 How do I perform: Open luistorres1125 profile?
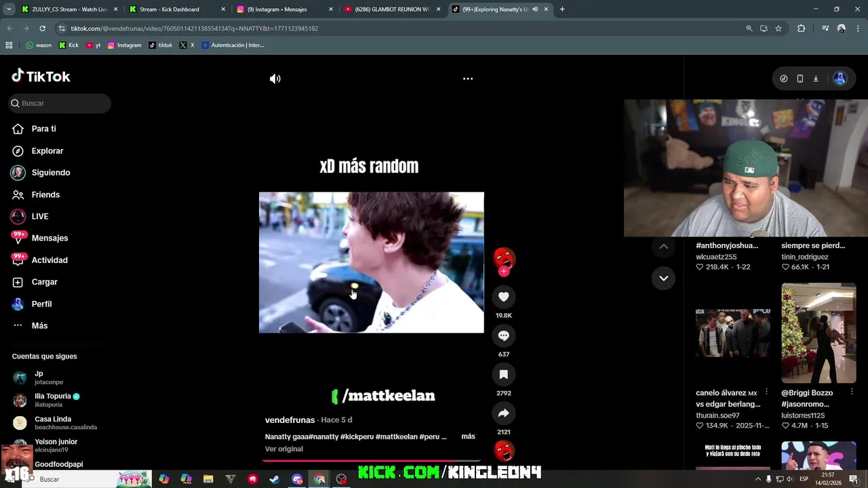(803, 415)
